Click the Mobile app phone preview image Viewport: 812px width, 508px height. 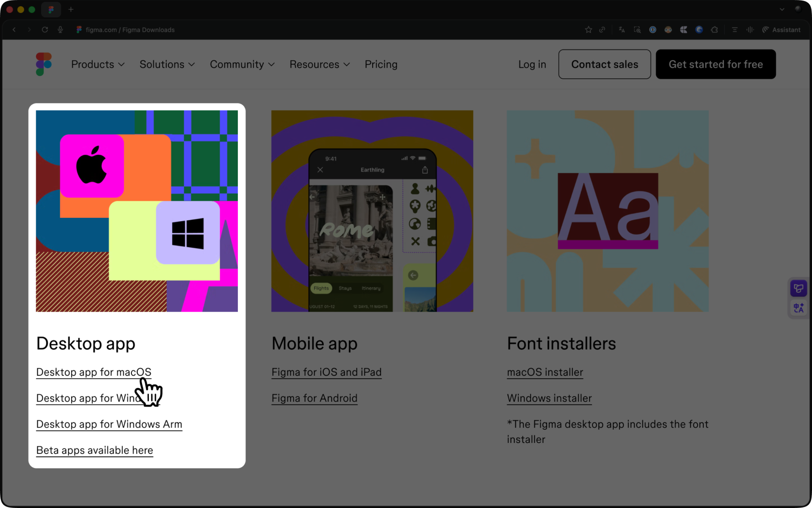point(372,211)
